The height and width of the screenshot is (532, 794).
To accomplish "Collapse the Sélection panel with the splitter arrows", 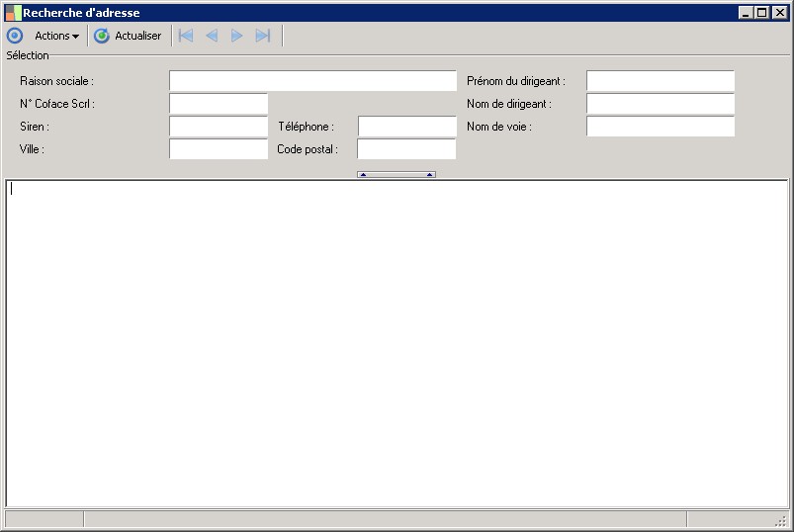I will point(397,175).
